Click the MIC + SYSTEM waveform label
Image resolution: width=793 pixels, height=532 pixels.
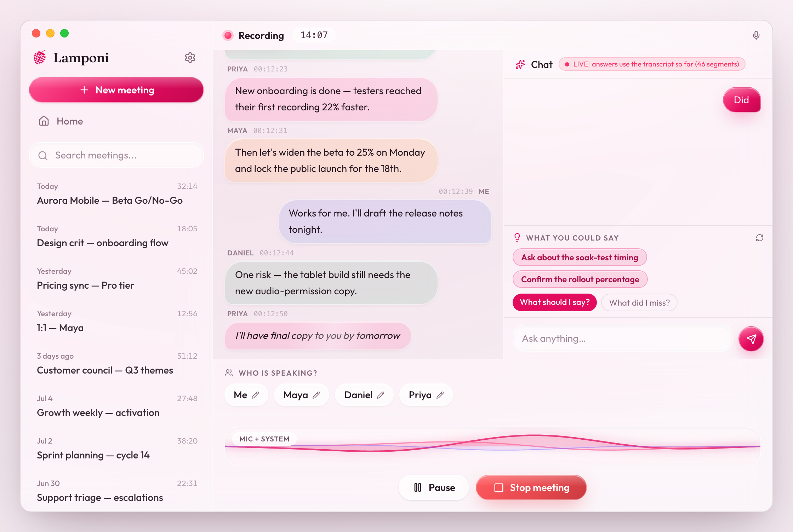264,439
